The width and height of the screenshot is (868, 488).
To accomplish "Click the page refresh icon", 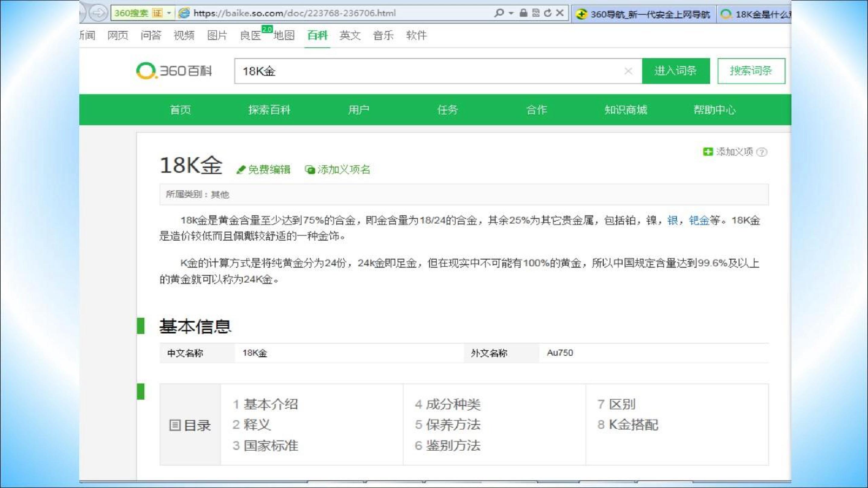I will click(x=548, y=13).
